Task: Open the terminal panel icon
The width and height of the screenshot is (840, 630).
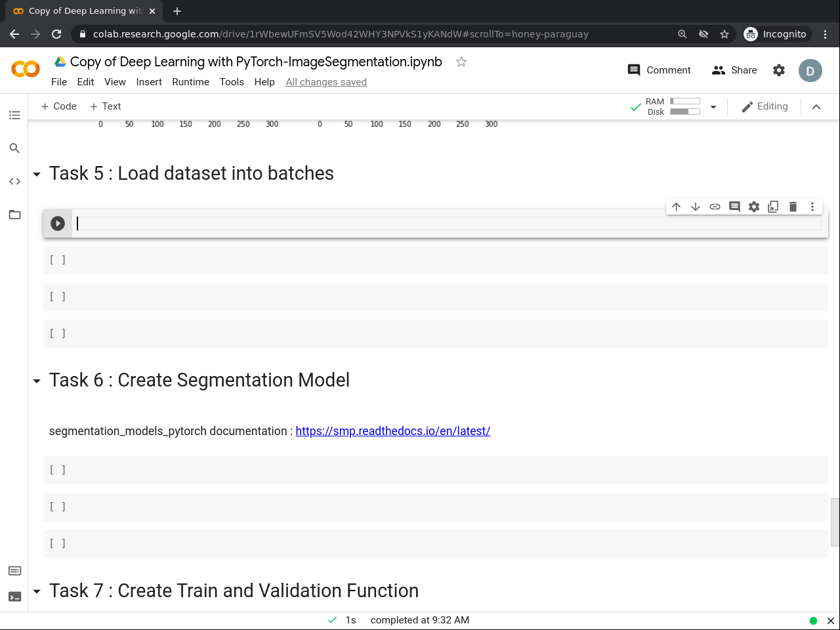Action: click(x=14, y=597)
